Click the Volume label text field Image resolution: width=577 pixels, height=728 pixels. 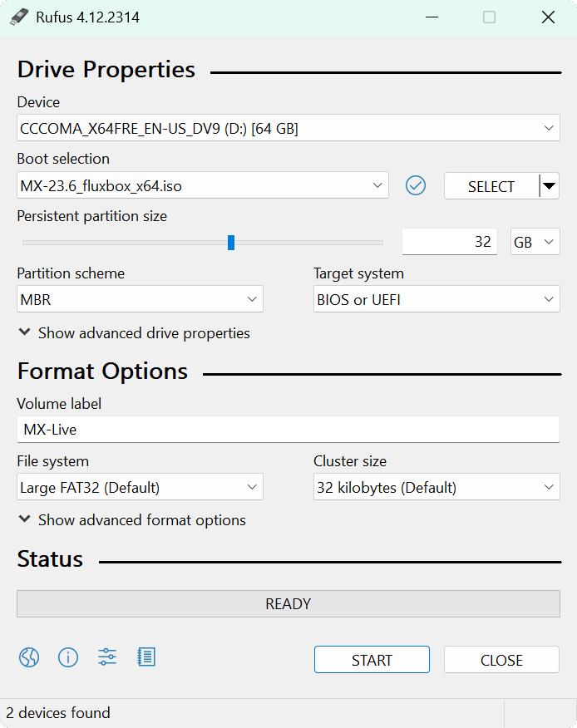[x=288, y=430]
